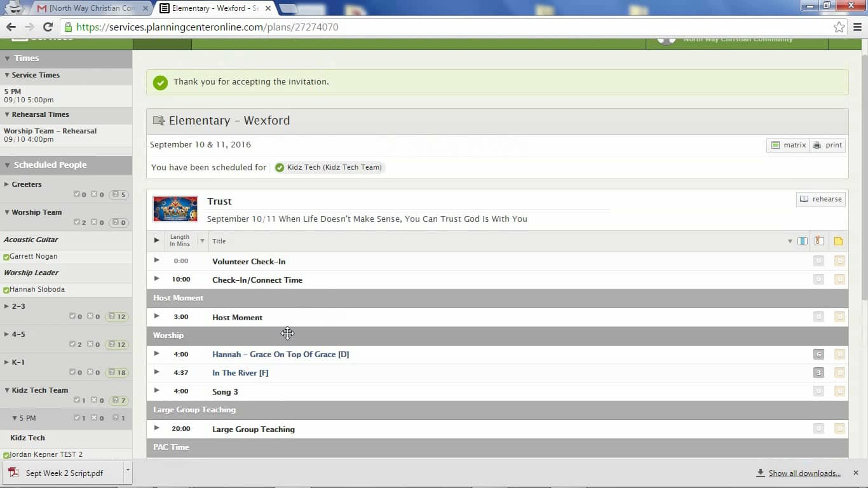This screenshot has width=868, height=488.
Task: Collapse the Service Times subsection
Action: pyautogui.click(x=7, y=75)
